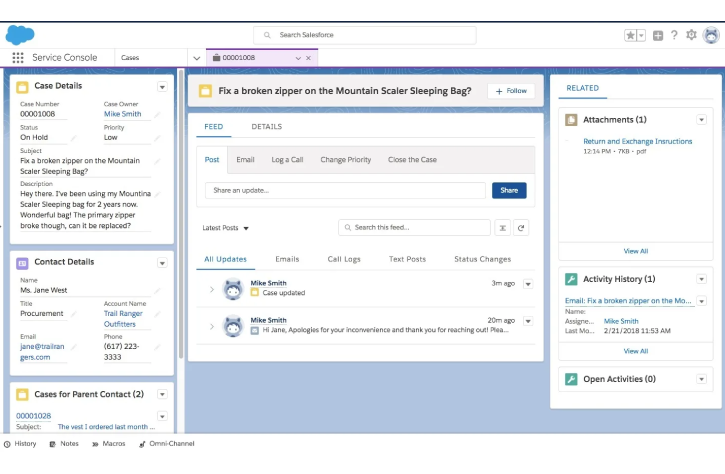Open History in utility bar
Image resolution: width=725 pixels, height=474 pixels.
coord(20,443)
